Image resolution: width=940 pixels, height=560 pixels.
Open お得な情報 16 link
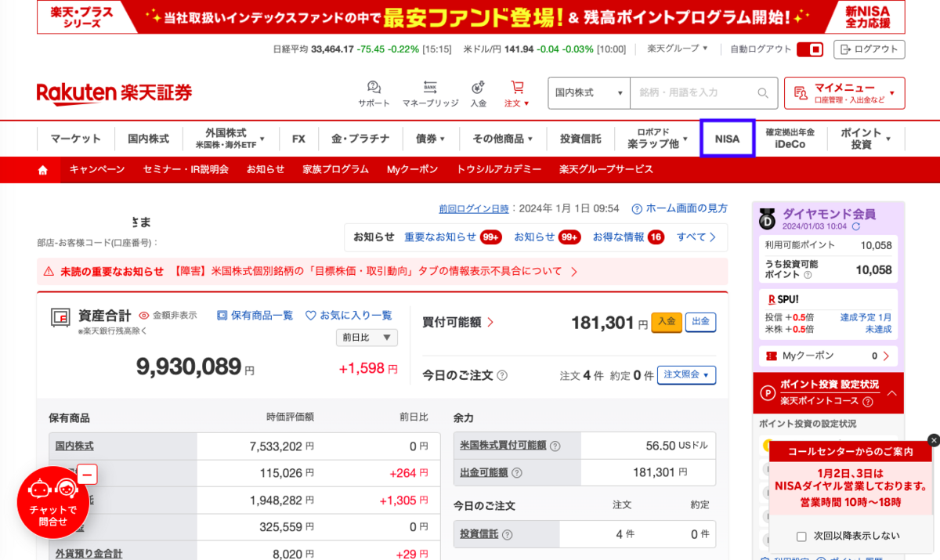coord(628,237)
